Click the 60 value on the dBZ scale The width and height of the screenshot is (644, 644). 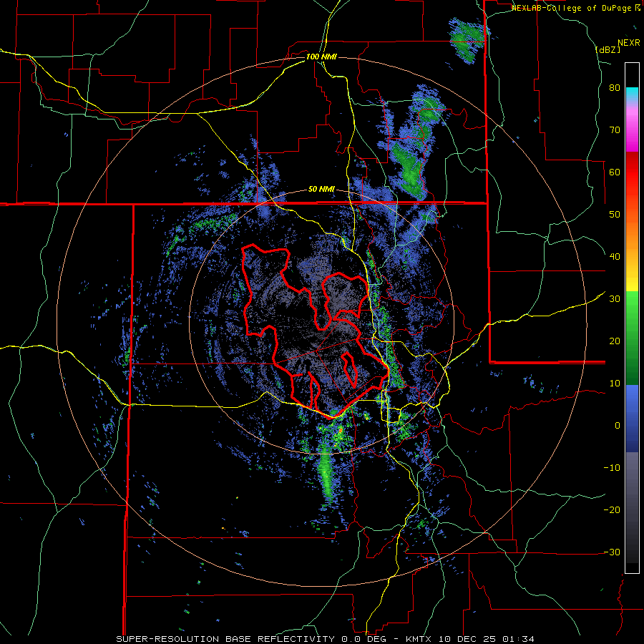point(615,172)
